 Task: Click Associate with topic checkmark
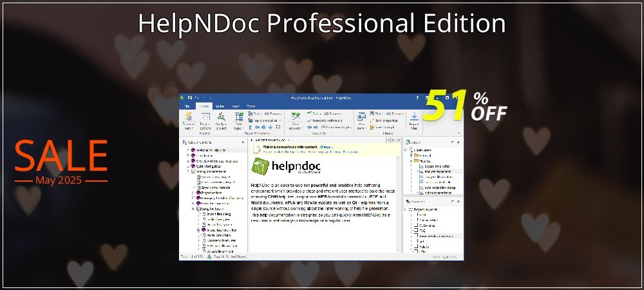click(310, 121)
